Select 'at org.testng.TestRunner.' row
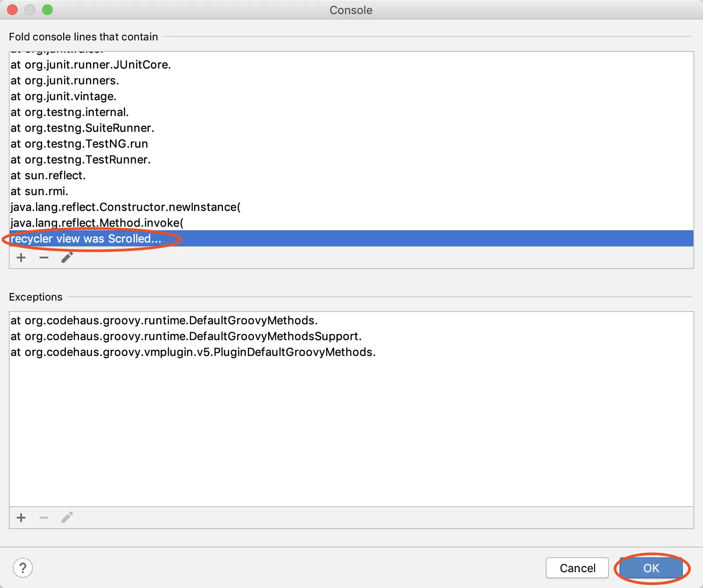The image size is (703, 588). 351,160
